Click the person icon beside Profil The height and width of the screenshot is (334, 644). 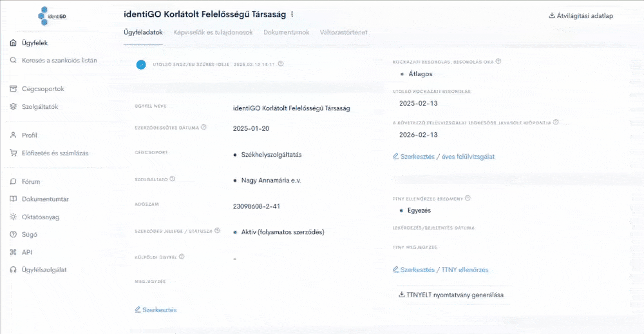(x=13, y=135)
